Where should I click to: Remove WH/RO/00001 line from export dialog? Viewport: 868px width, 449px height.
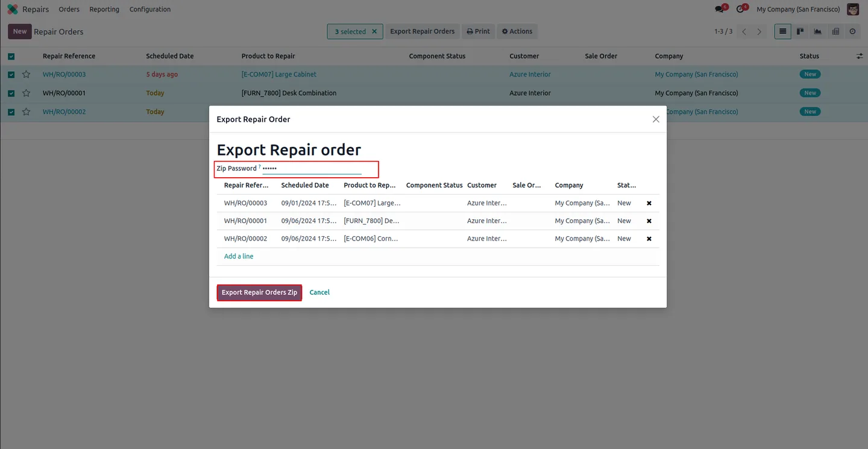[x=649, y=221]
